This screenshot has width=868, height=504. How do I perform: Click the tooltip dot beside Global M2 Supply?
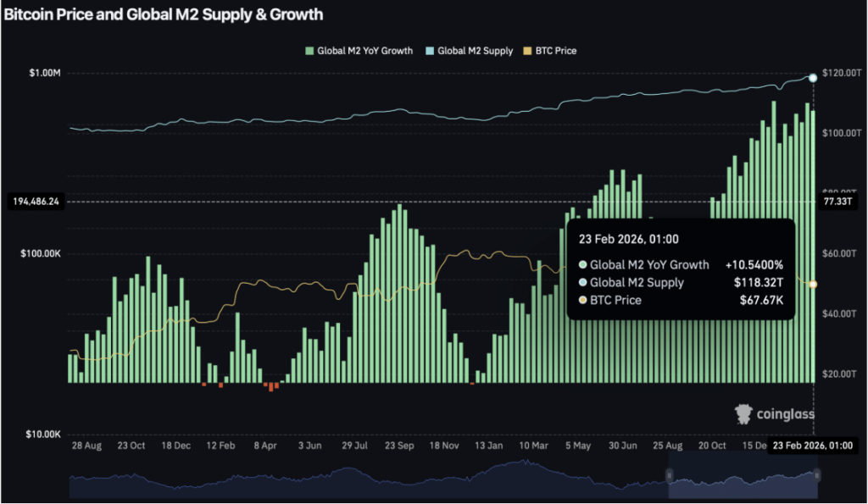(582, 283)
